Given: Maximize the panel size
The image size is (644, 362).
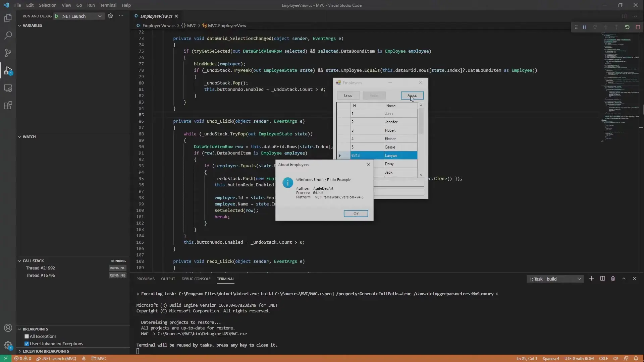Looking at the screenshot, I should pyautogui.click(x=624, y=279).
